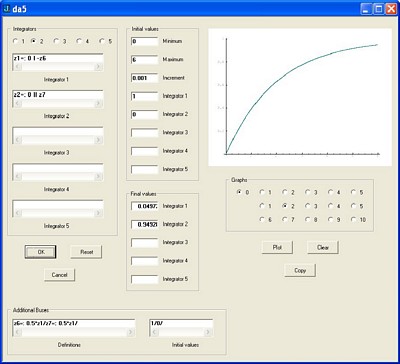The width and height of the screenshot is (400, 364).
Task: Click the Increment value field
Action: 144,78
